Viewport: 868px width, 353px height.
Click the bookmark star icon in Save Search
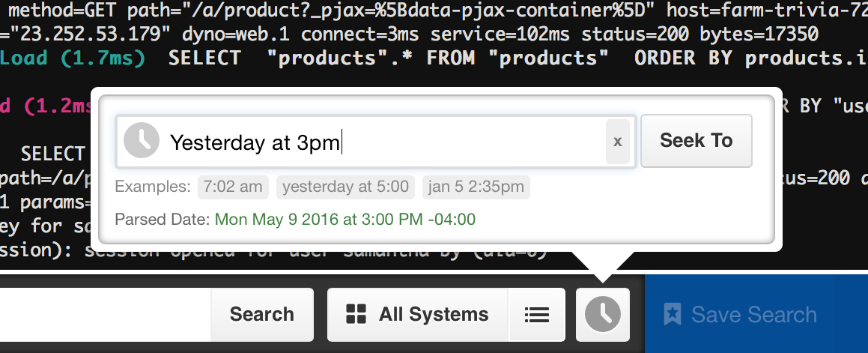(x=673, y=314)
